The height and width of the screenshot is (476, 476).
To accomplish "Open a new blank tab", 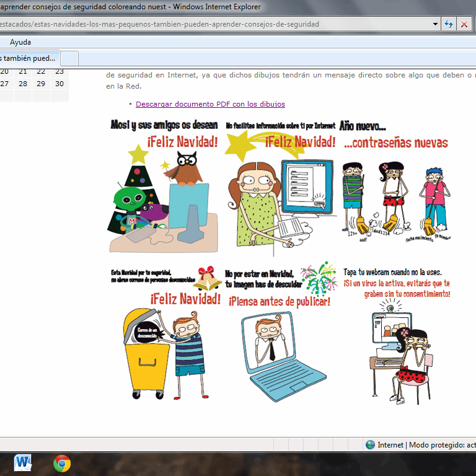I will click(70, 58).
